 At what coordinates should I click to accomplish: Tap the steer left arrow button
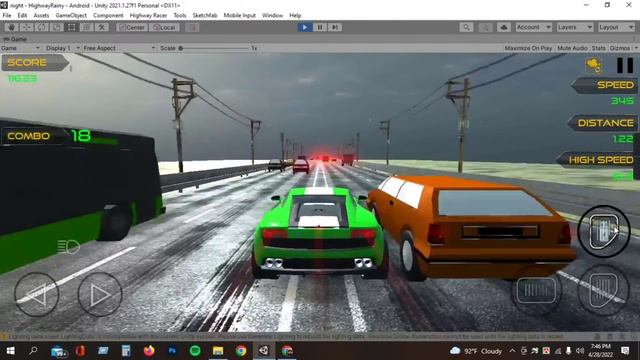click(37, 294)
